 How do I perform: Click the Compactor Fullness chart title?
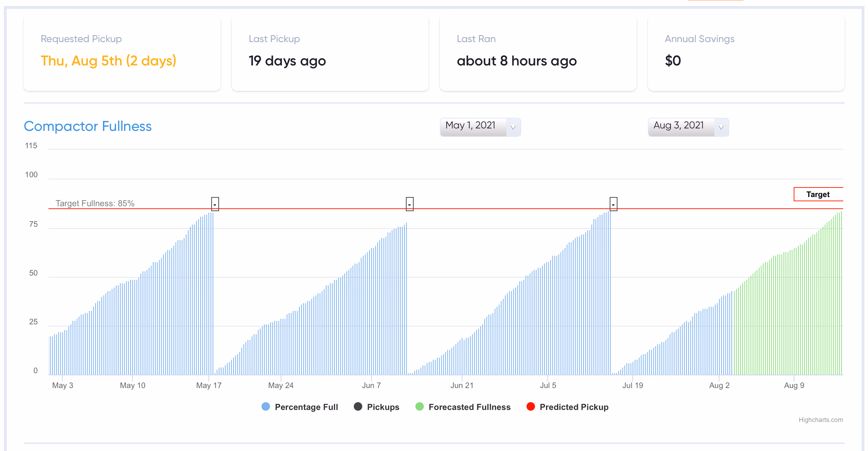pos(88,126)
